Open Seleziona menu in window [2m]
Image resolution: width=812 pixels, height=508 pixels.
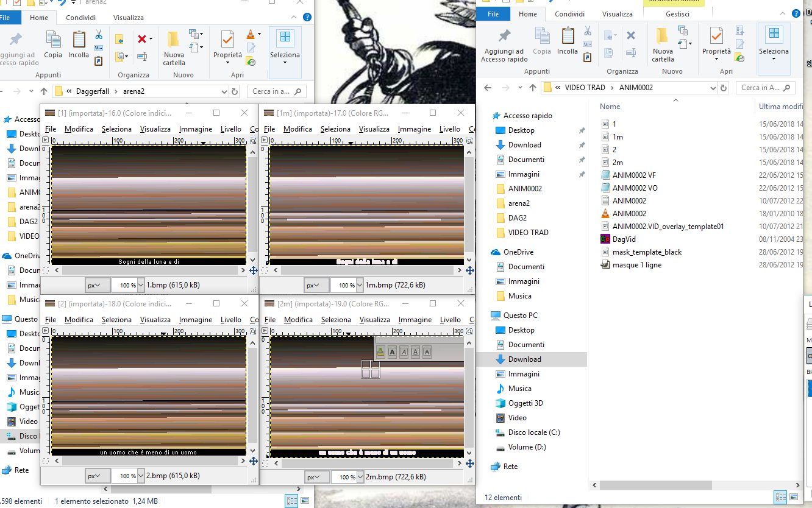click(336, 320)
